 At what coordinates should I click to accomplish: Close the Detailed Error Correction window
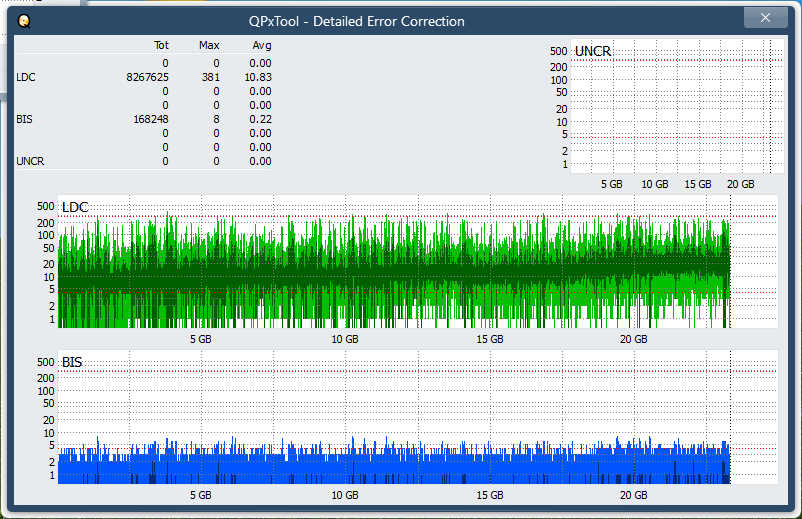[765, 17]
